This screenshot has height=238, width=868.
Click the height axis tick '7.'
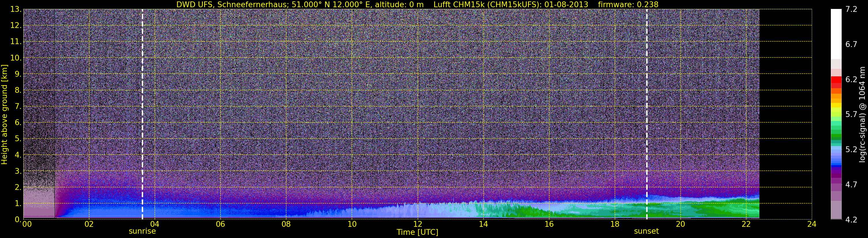(18, 106)
